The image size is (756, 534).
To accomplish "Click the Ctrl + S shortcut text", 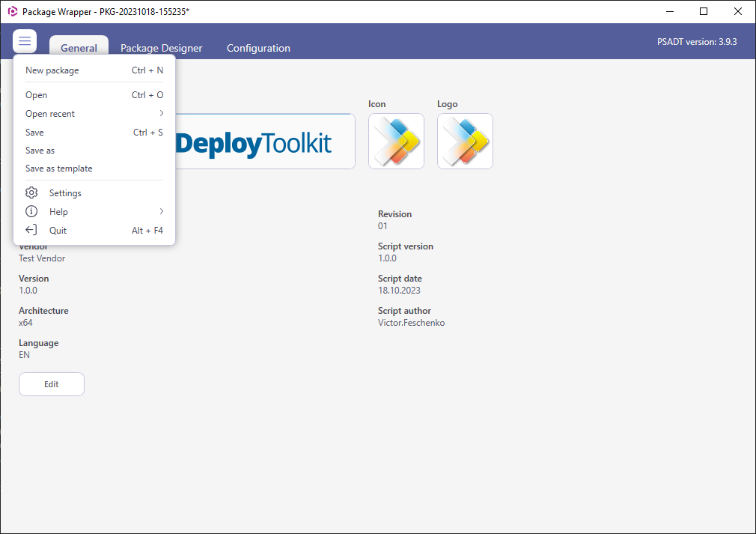I will 148,132.
